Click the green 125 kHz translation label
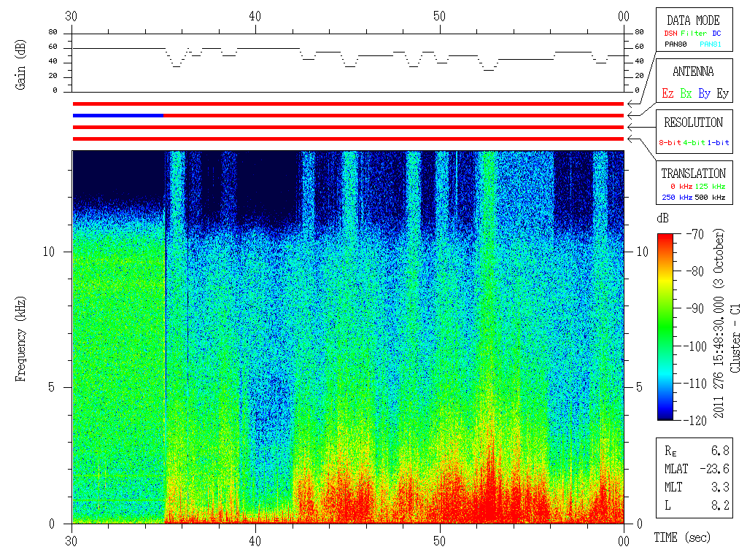Screen dimensions: 747x560 click(x=710, y=186)
